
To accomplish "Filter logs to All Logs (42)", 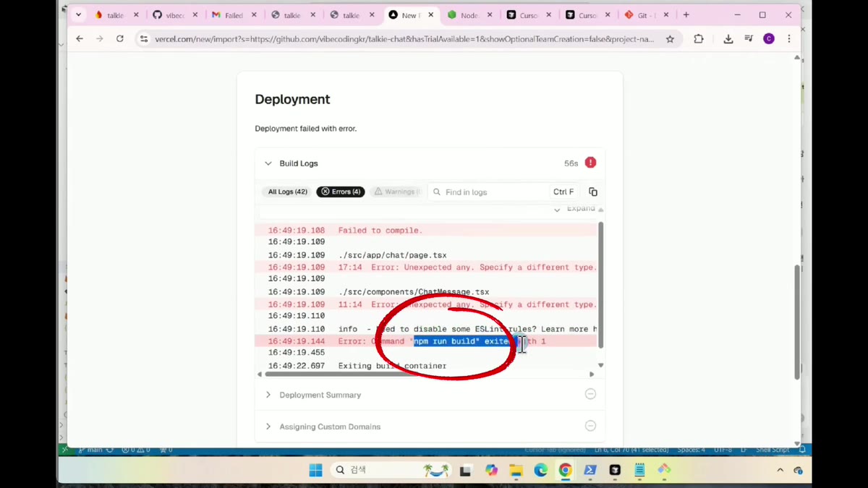I will point(288,192).
